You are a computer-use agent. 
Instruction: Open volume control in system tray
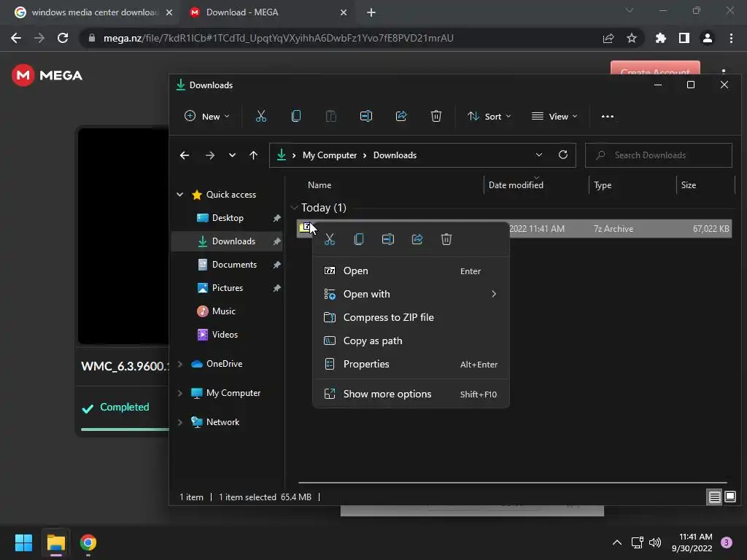[x=655, y=542]
